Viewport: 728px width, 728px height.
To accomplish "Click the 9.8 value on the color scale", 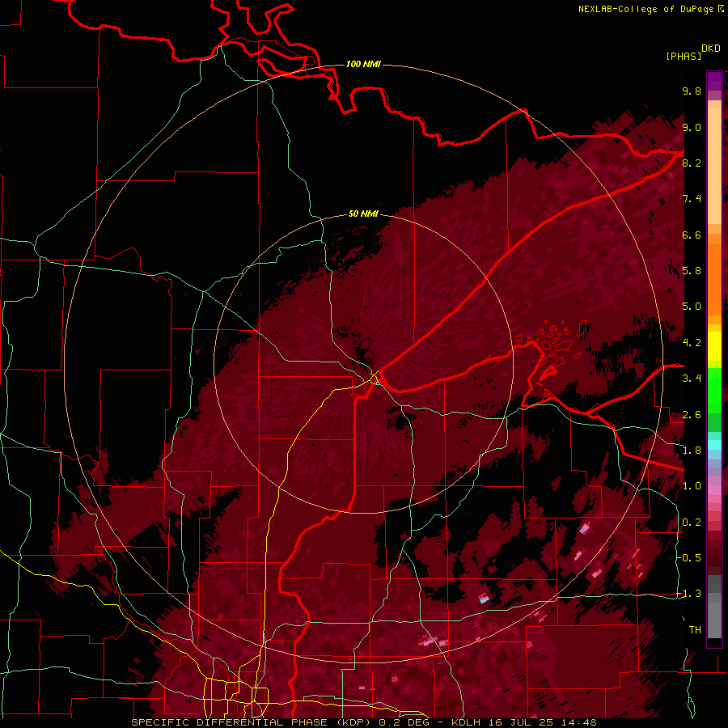I will [692, 91].
